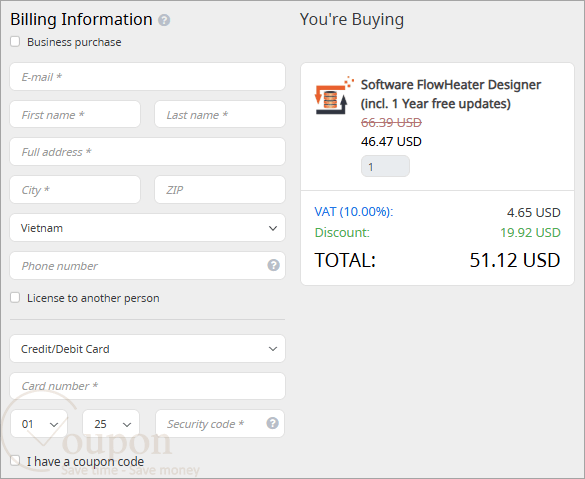Click into the Last name field
This screenshot has height=479, width=585.
220,114
